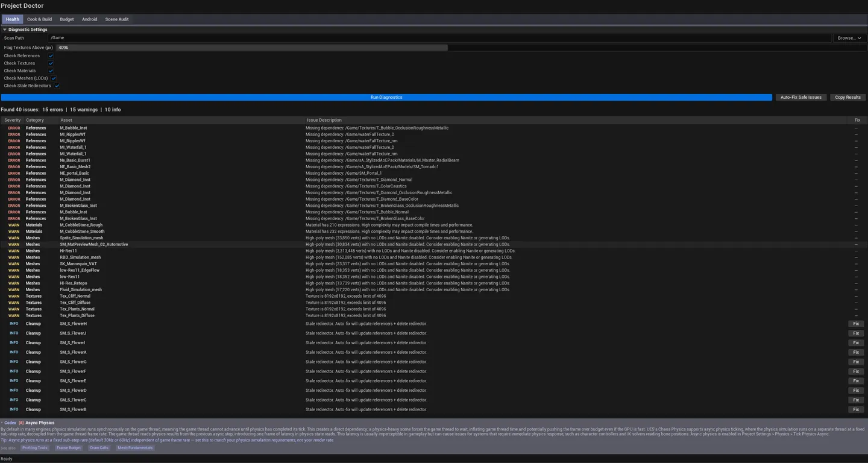This screenshot has width=868, height=463.
Task: Toggle the Check Textures checkbox
Action: [51, 63]
